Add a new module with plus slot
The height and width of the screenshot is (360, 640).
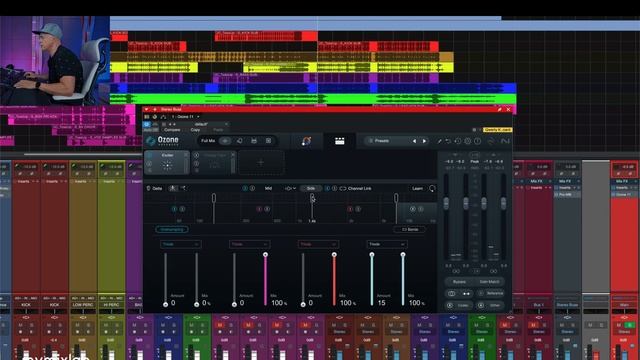pyautogui.click(x=261, y=162)
